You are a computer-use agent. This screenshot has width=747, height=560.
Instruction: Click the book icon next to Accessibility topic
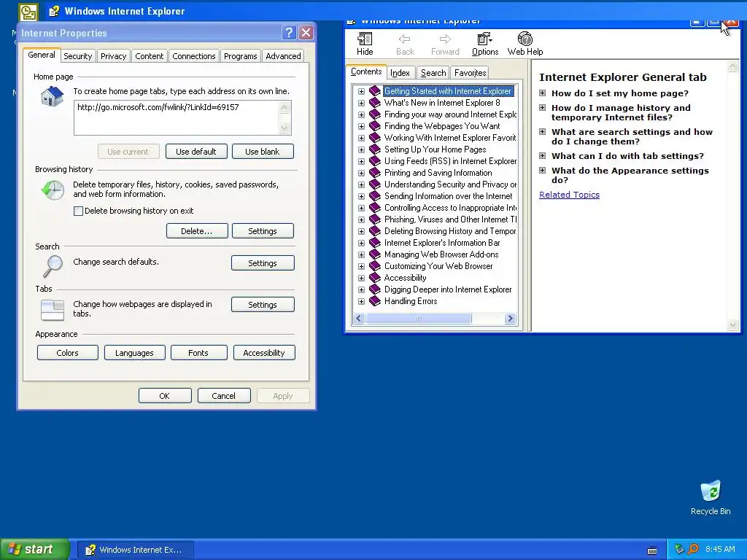click(375, 278)
